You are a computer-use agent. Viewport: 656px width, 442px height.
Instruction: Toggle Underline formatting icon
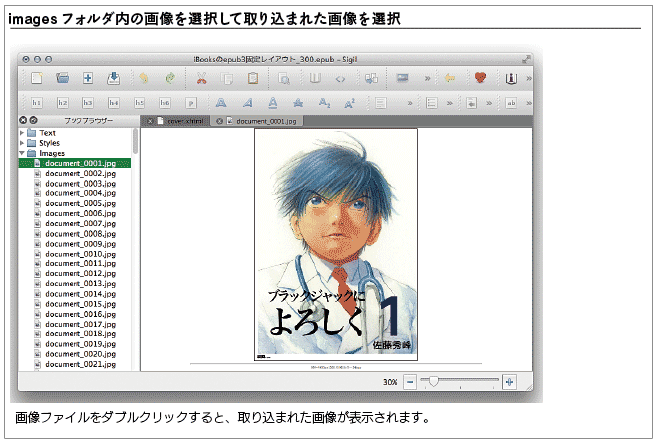pos(273,103)
